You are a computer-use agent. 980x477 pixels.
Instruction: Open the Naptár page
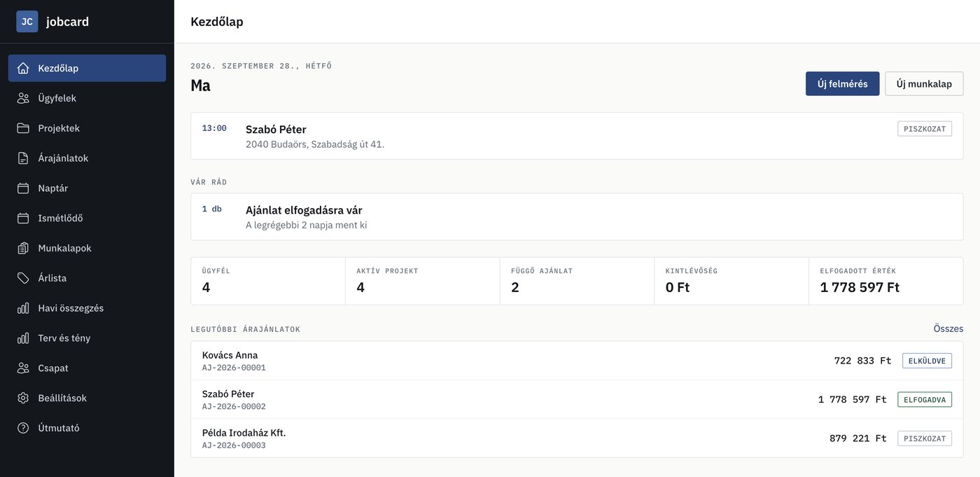click(87, 188)
